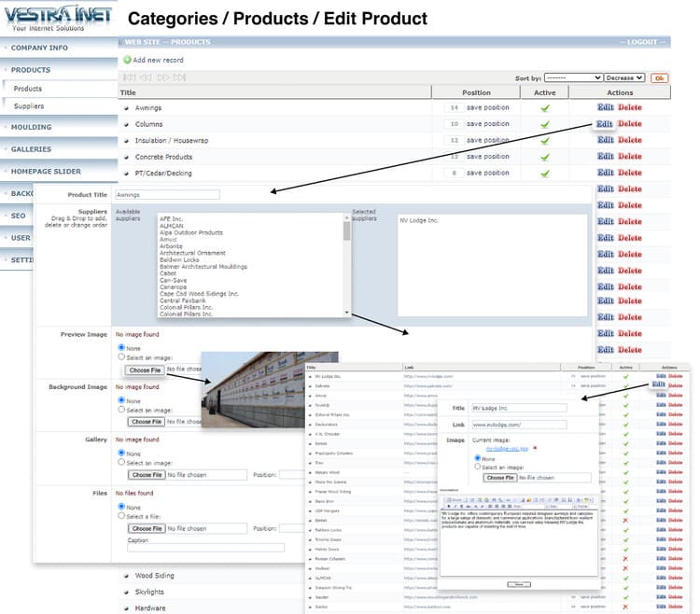Open SEO menu section
Screen dimensions: 700x614
(18, 216)
